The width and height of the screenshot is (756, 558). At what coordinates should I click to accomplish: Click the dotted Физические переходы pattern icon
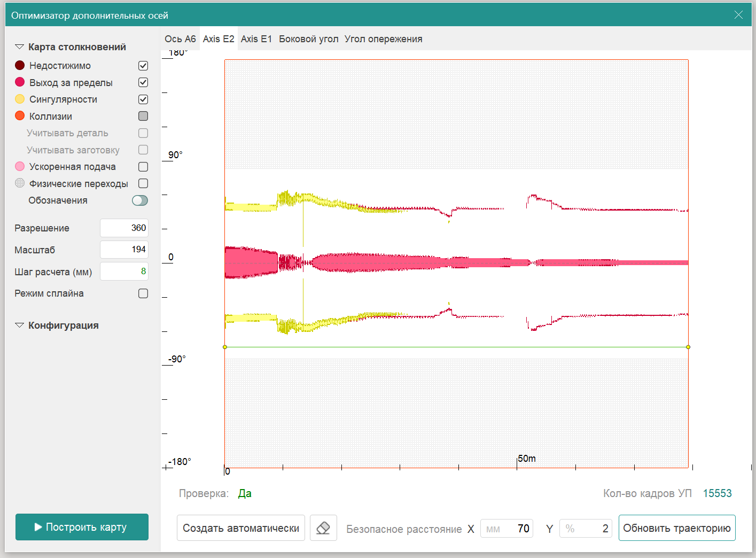(20, 183)
